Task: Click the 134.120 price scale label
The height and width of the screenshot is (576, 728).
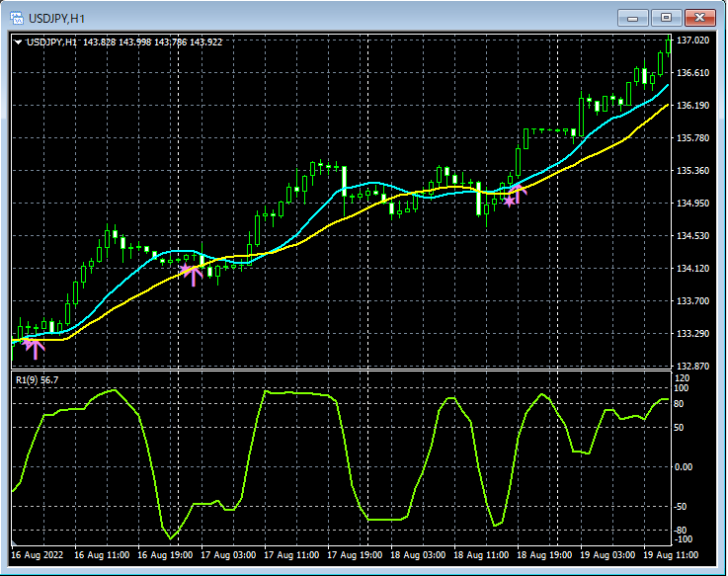Action: click(693, 269)
